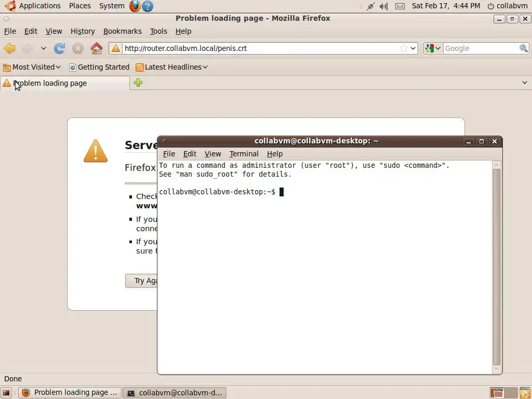The width and height of the screenshot is (532, 399).
Task: Go back with the Firefox back arrow
Action: pyautogui.click(x=9, y=48)
